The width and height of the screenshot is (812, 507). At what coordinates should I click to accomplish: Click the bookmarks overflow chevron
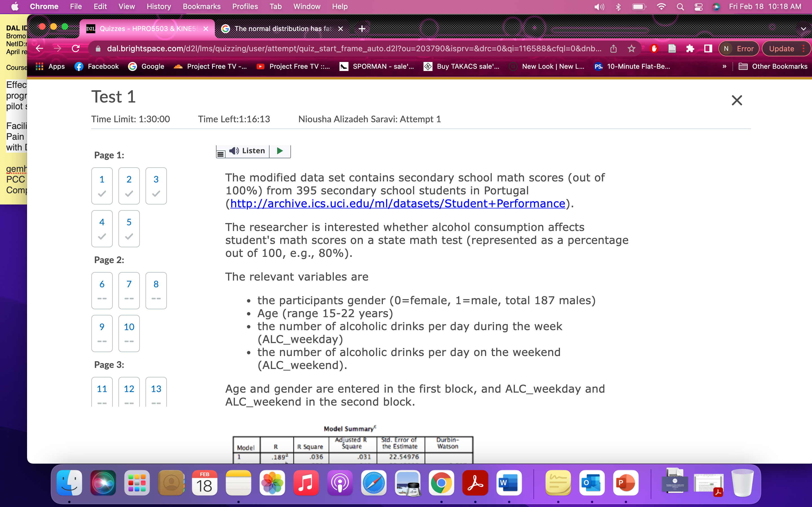point(725,66)
